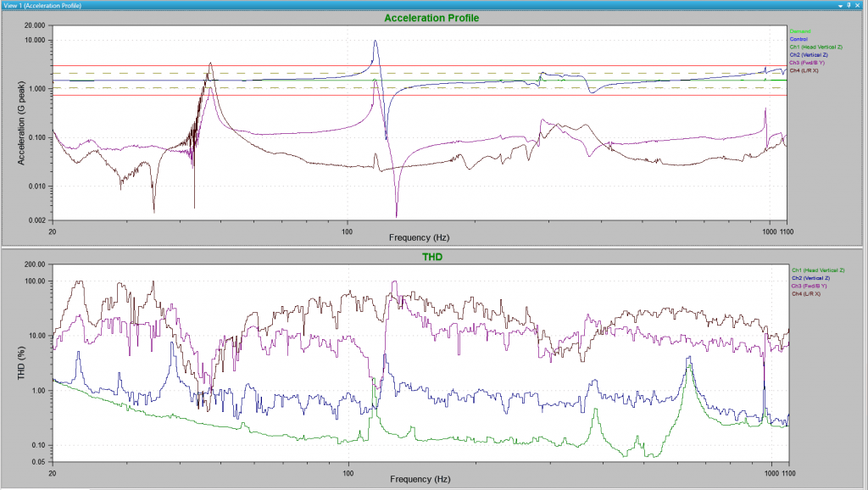Toggle Ch3 (Fwd/B Y) acceleration legend entry
The width and height of the screenshot is (868, 490).
(x=807, y=63)
